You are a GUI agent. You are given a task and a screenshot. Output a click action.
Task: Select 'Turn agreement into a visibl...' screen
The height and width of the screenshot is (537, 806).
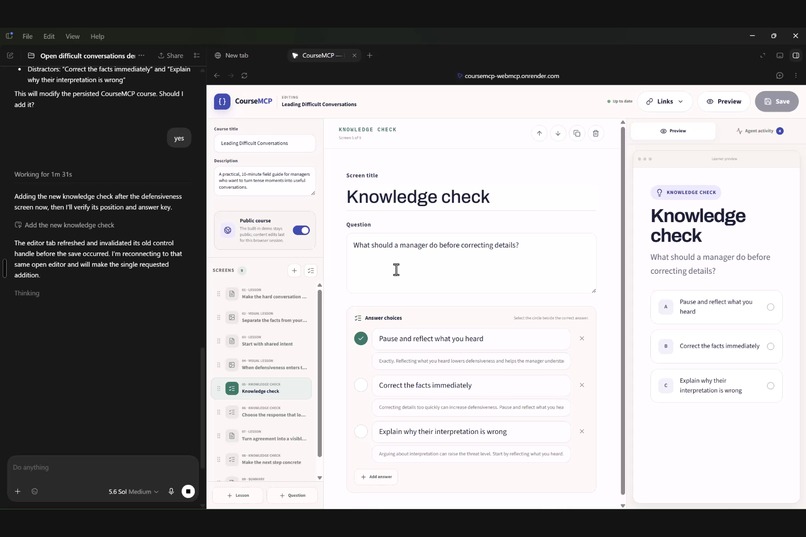point(262,436)
